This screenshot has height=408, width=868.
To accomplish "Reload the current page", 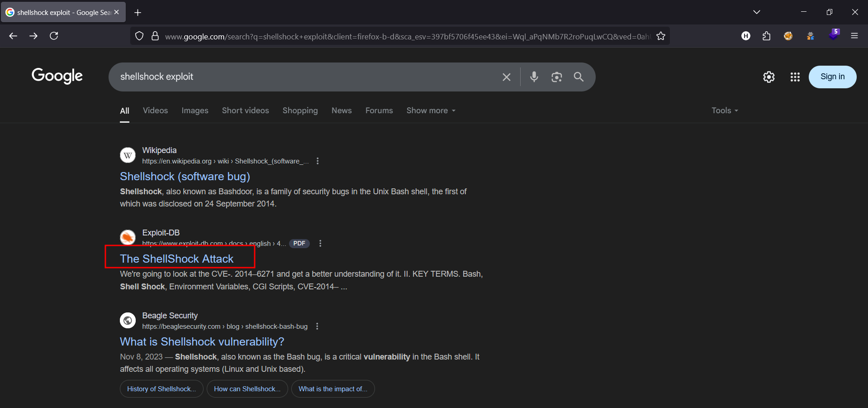I will coord(54,36).
